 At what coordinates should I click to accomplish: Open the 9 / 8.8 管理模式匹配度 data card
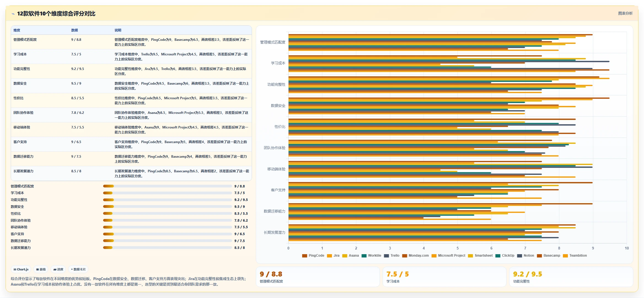[318, 277]
